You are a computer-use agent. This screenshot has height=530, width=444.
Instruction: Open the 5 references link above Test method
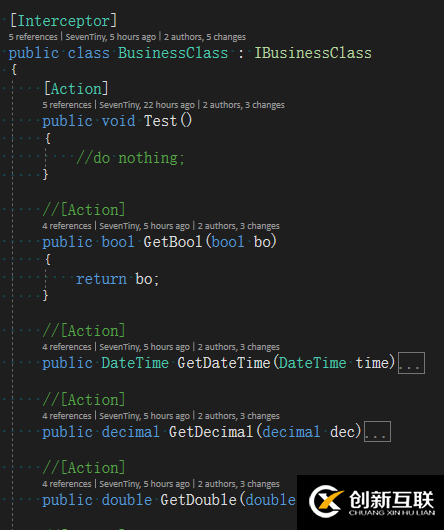pos(67,105)
